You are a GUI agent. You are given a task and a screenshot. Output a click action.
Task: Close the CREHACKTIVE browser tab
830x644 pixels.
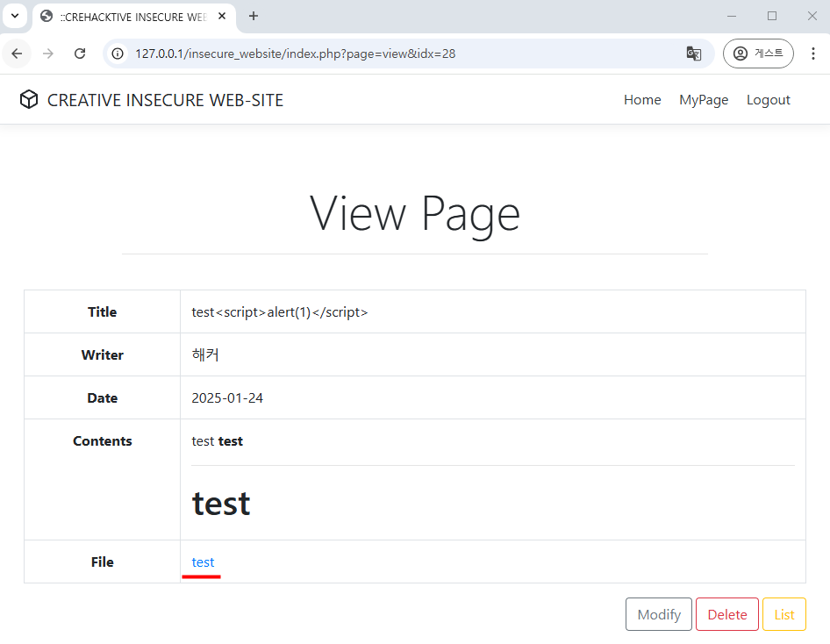222,17
